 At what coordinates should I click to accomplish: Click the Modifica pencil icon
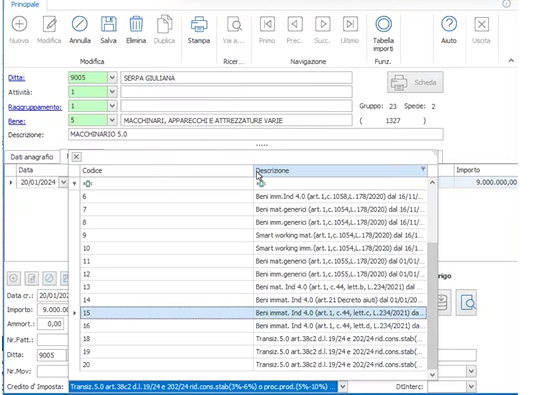50,24
